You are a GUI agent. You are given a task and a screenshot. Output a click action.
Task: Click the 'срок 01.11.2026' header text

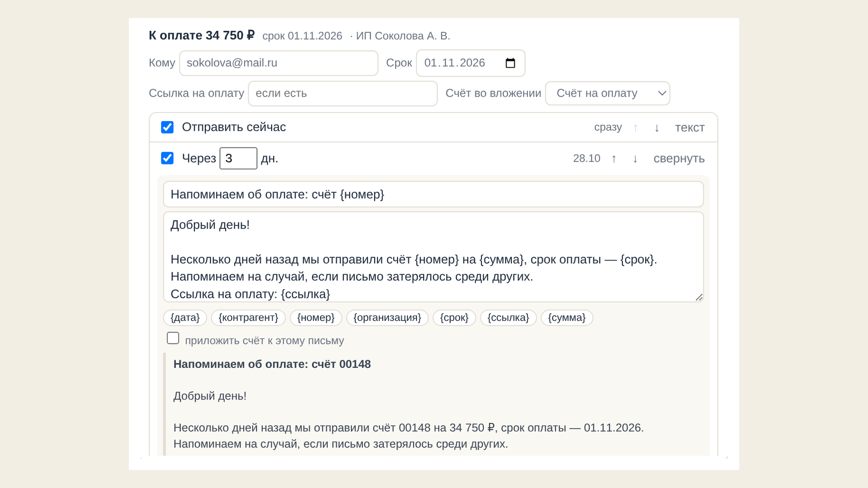coord(302,36)
